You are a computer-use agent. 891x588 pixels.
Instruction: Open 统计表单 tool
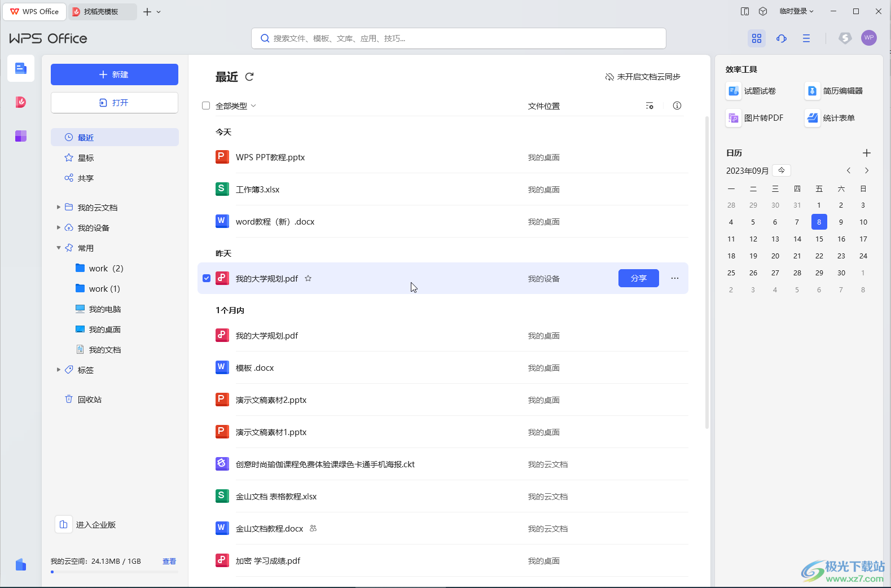click(831, 118)
